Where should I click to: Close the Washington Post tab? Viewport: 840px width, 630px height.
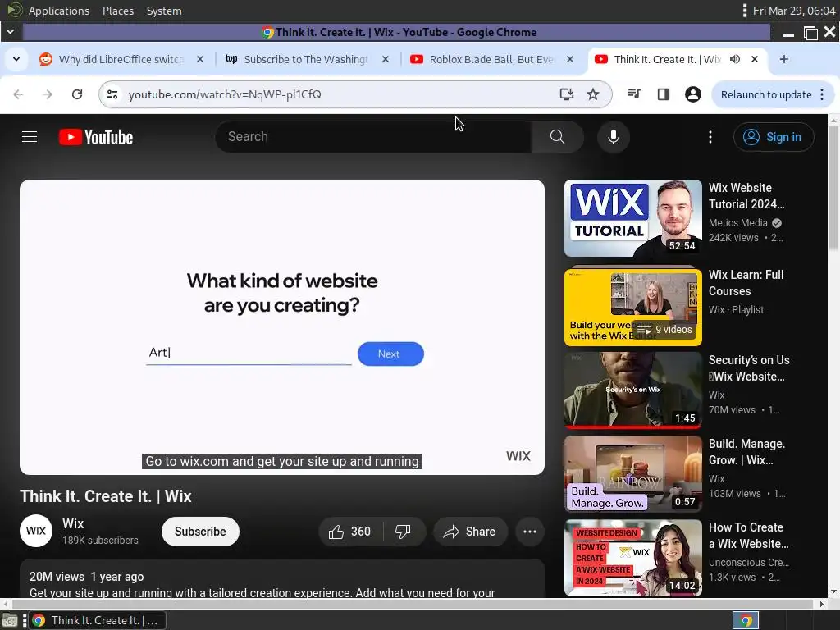coord(386,59)
